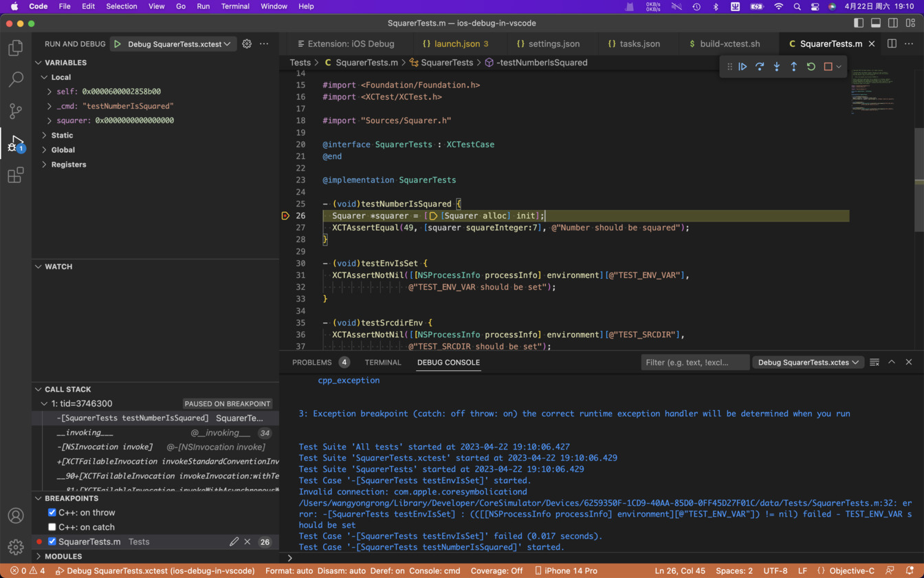Click Step Over in the debug toolbar
The width and height of the screenshot is (924, 578).
[760, 67]
